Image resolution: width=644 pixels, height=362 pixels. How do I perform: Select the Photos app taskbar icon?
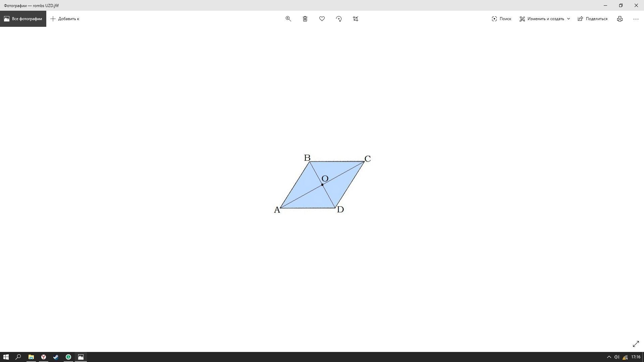[x=81, y=357]
